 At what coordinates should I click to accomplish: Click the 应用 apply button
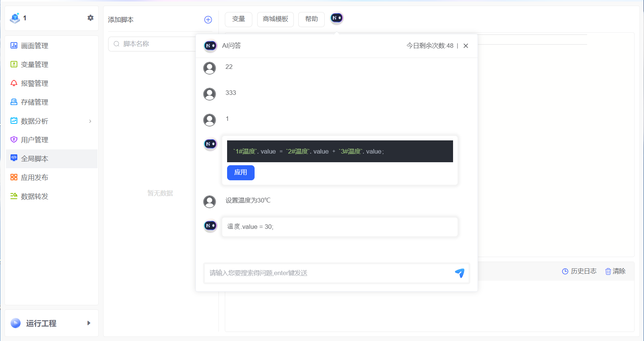click(x=241, y=173)
